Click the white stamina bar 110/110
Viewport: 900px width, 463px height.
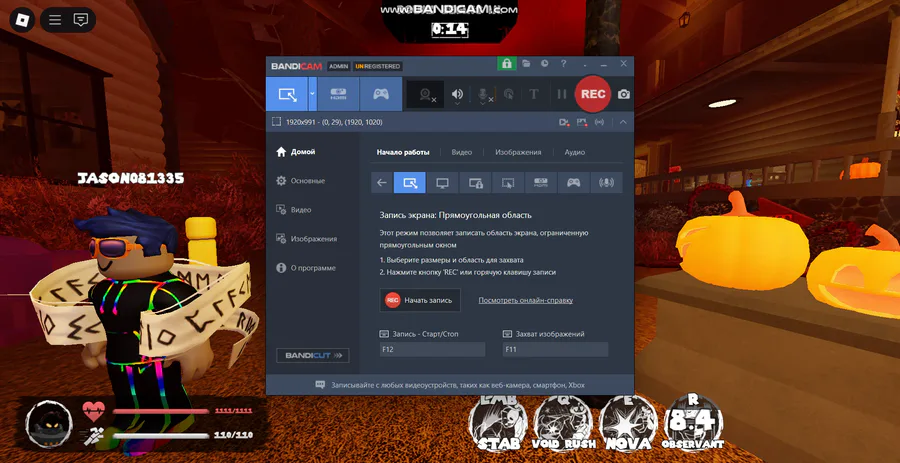(161, 435)
